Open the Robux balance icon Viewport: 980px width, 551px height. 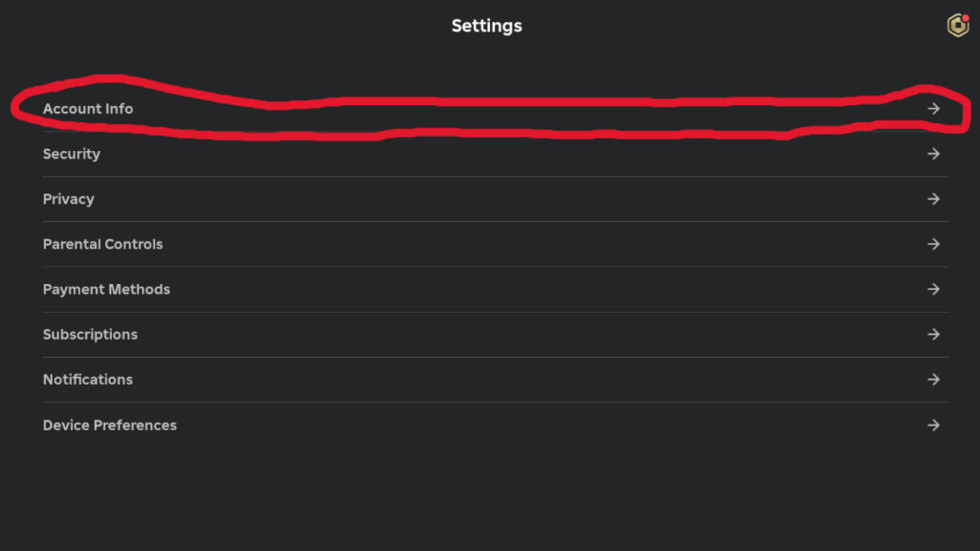(958, 24)
